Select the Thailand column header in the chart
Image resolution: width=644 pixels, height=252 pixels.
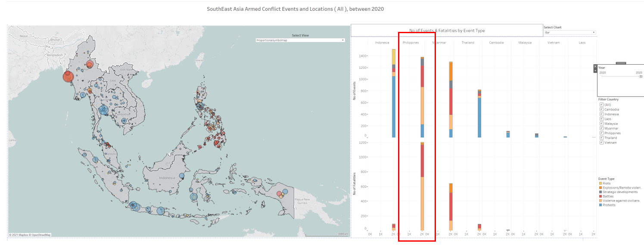tap(468, 43)
